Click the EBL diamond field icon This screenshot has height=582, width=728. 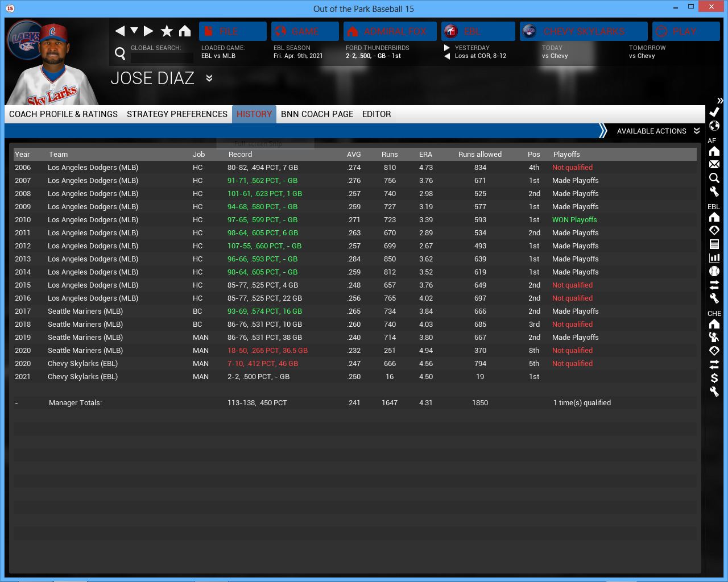(714, 230)
